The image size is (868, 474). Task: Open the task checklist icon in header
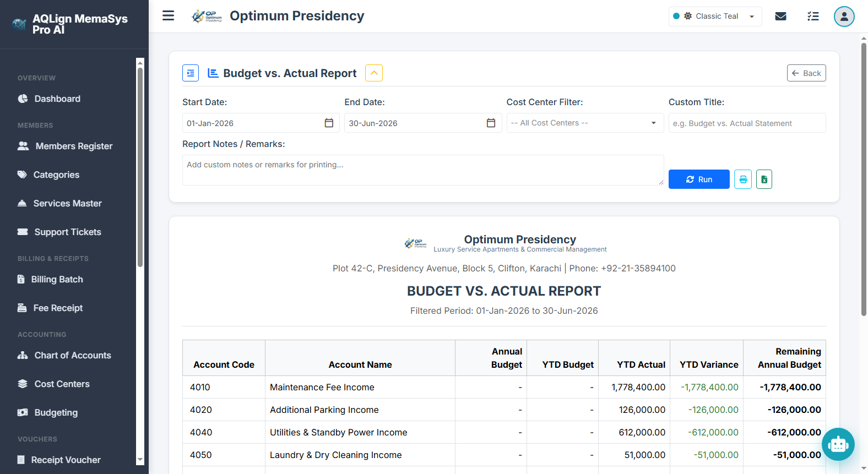813,17
